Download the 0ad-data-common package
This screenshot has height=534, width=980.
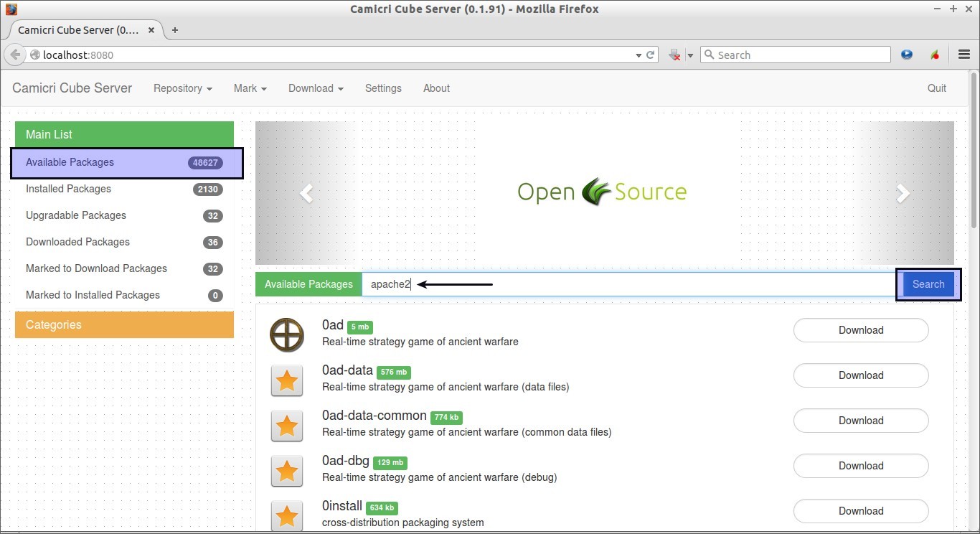[x=861, y=421]
